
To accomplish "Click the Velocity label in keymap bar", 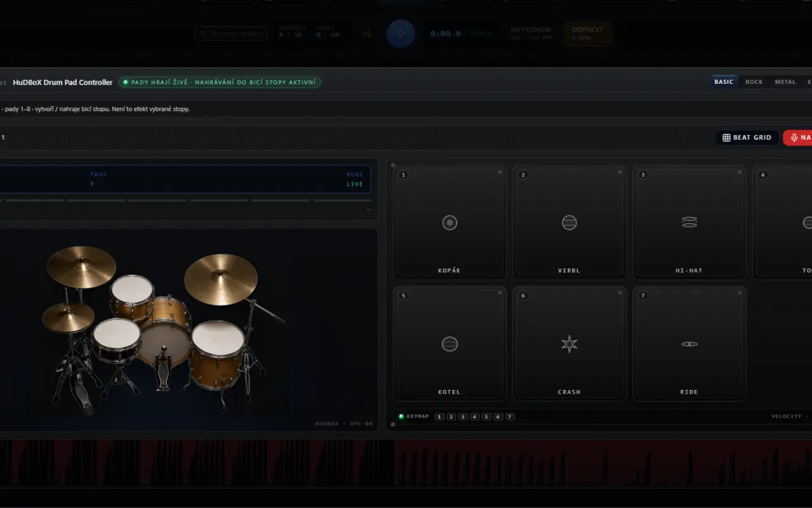I will 787,417.
